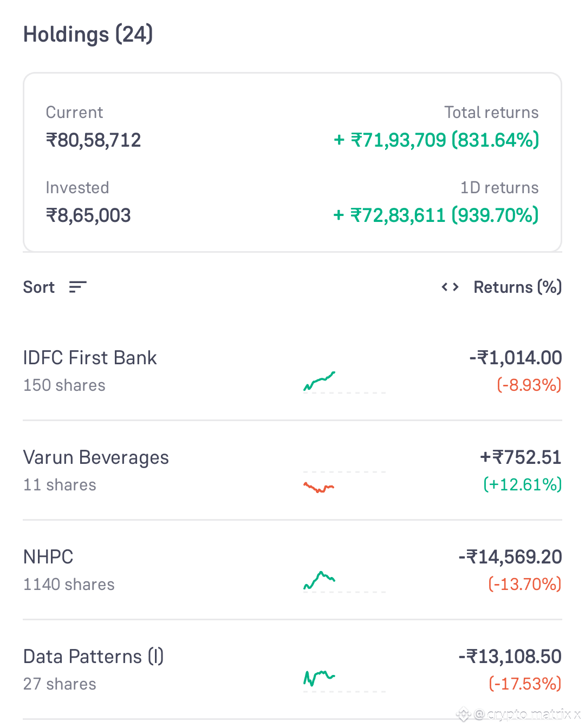Click the Sort filter lines icon
Viewport: 585px width, 728px height.
pyautogui.click(x=78, y=287)
